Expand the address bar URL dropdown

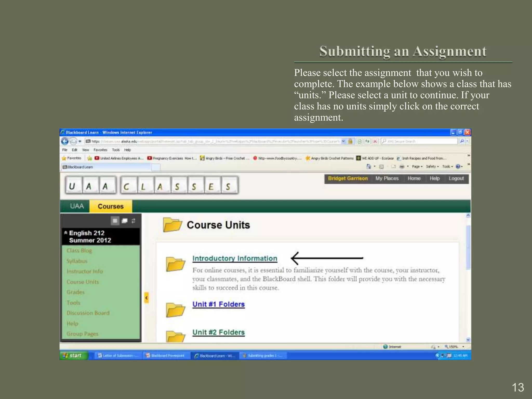click(343, 141)
